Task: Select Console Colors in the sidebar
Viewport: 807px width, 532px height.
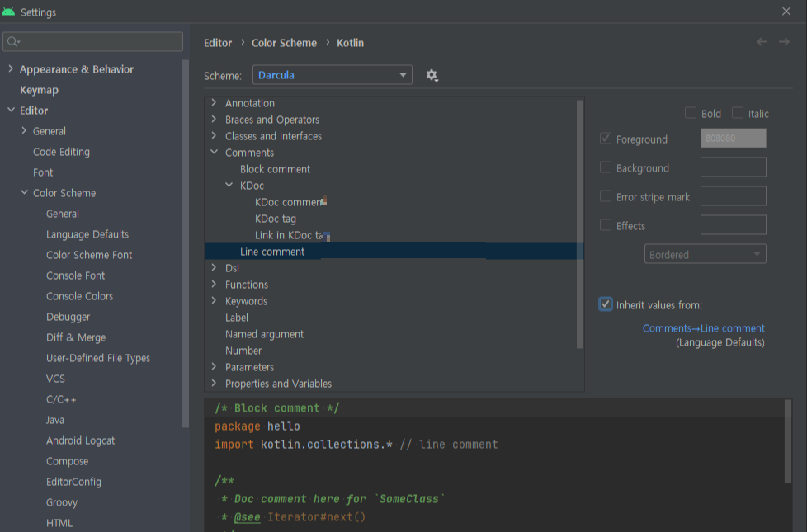Action: click(80, 296)
